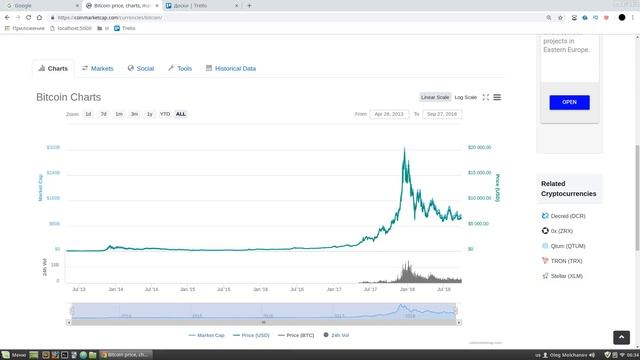This screenshot has width=640, height=360.
Task: Open the new tab plus button
Action: [x=249, y=6]
